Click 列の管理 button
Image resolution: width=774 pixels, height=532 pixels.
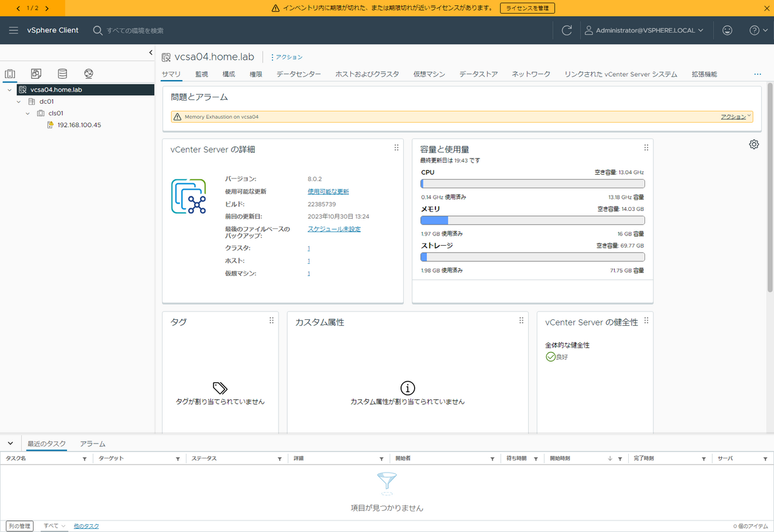click(x=19, y=526)
